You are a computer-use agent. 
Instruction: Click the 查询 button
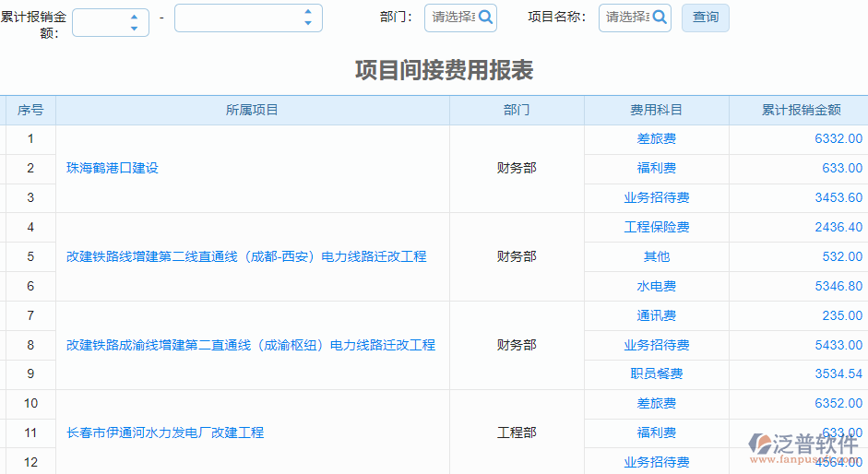point(706,18)
